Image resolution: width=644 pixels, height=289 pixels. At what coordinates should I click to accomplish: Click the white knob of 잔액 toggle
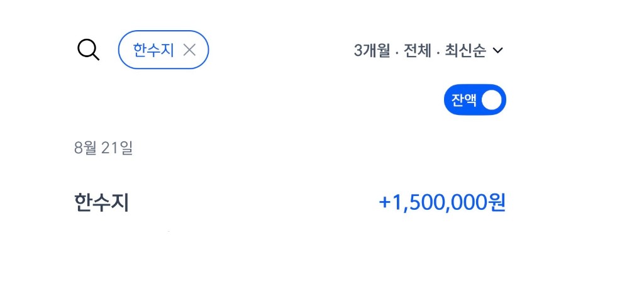[491, 100]
